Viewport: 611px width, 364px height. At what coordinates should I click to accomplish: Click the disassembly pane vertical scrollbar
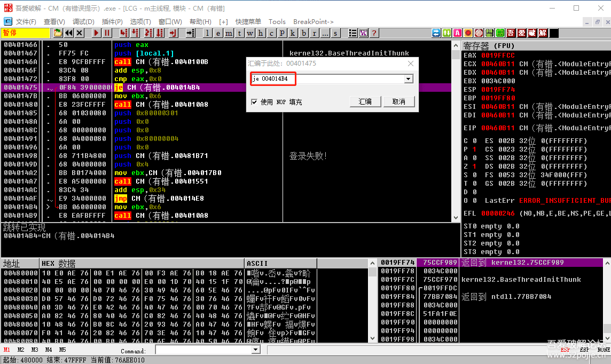click(x=456, y=133)
